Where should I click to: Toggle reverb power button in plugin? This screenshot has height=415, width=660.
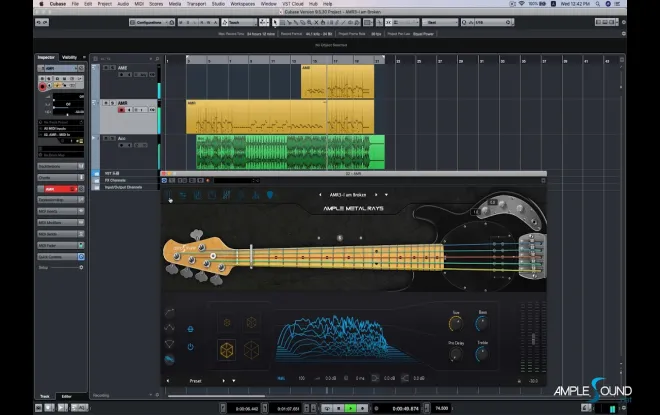click(x=190, y=347)
